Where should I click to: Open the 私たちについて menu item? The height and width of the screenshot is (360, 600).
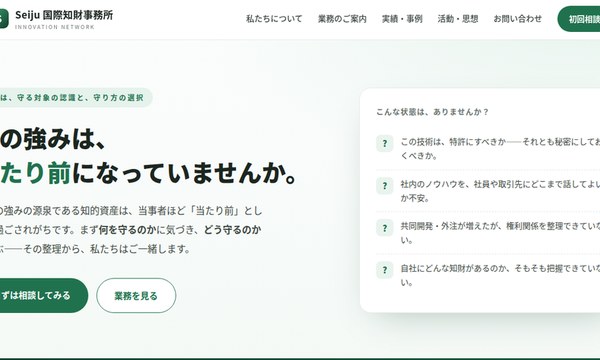point(274,19)
